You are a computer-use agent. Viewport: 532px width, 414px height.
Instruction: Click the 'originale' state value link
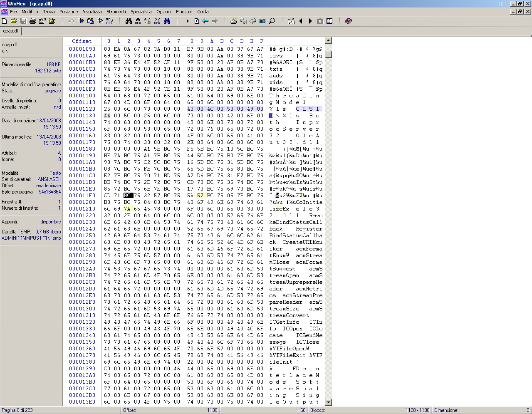pos(53,91)
